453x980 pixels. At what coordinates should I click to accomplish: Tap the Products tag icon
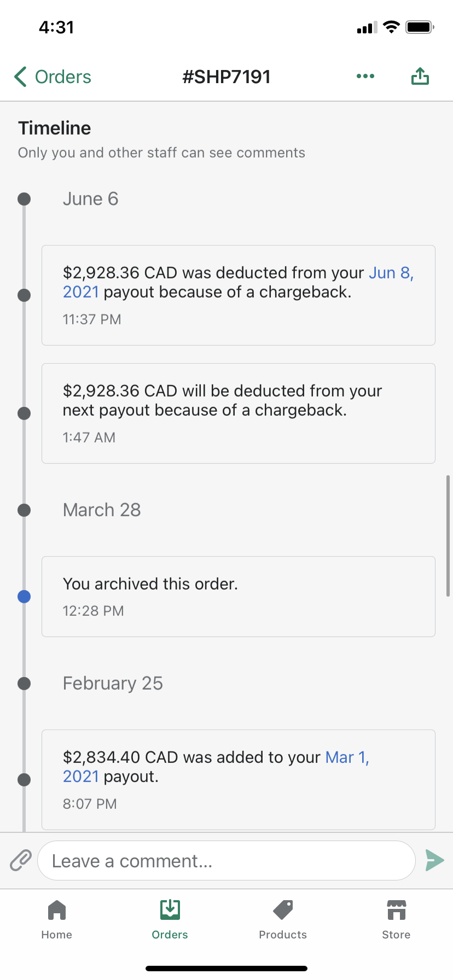(283, 911)
